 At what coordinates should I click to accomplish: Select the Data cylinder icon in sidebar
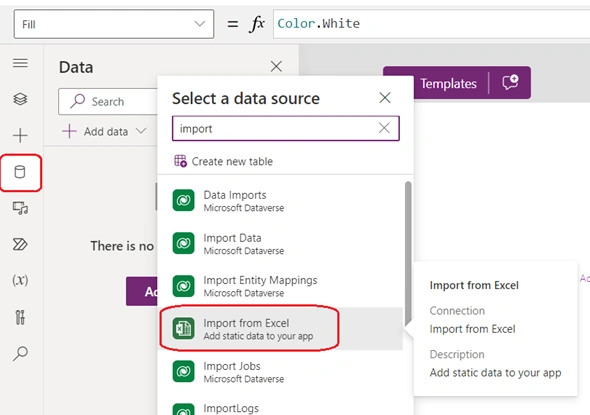click(20, 172)
